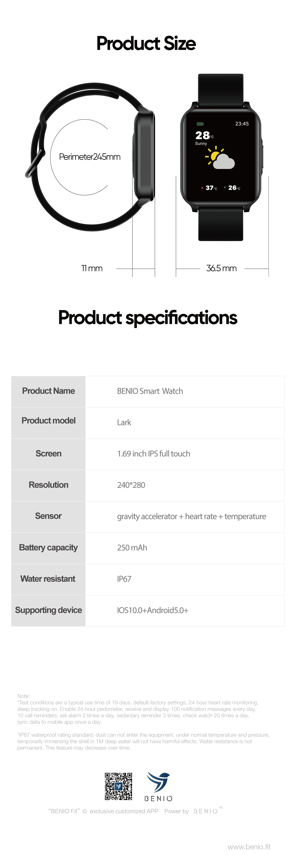Screen dimensions: 294x868
Task: Click the 28°C temperature reading
Action: pos(204,135)
